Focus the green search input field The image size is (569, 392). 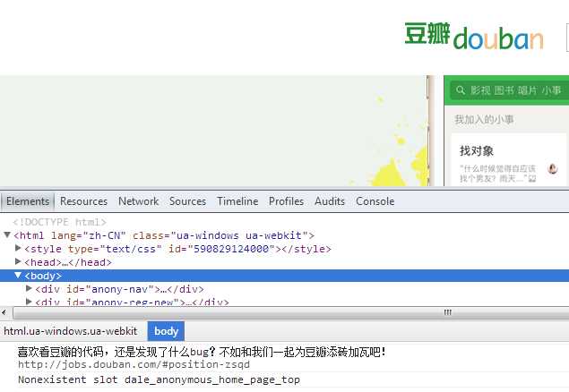tap(510, 90)
